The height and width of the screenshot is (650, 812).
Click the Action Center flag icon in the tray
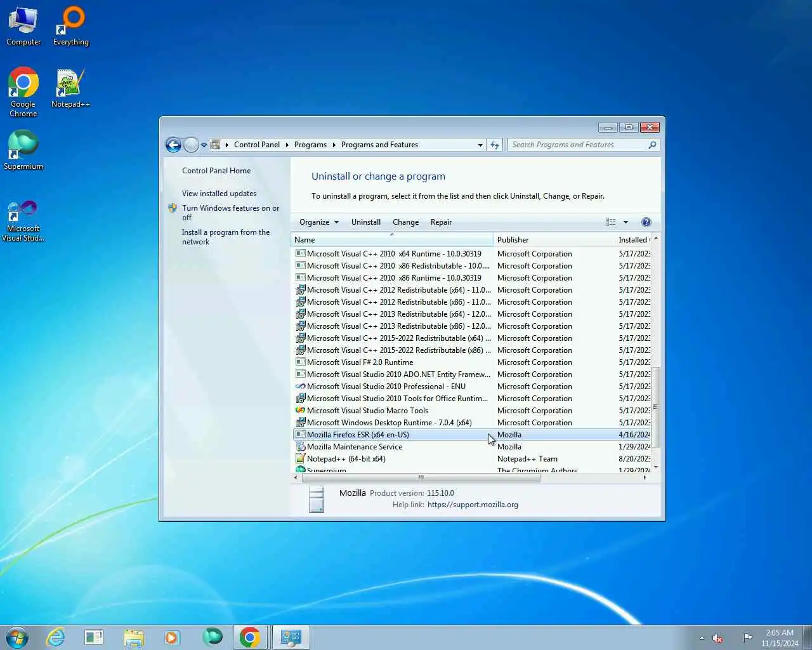click(x=747, y=638)
